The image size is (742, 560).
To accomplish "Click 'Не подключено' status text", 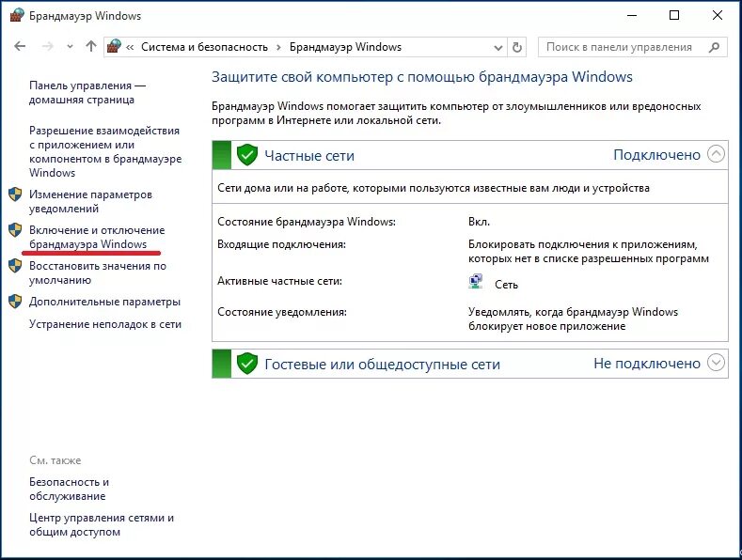I will pos(647,364).
